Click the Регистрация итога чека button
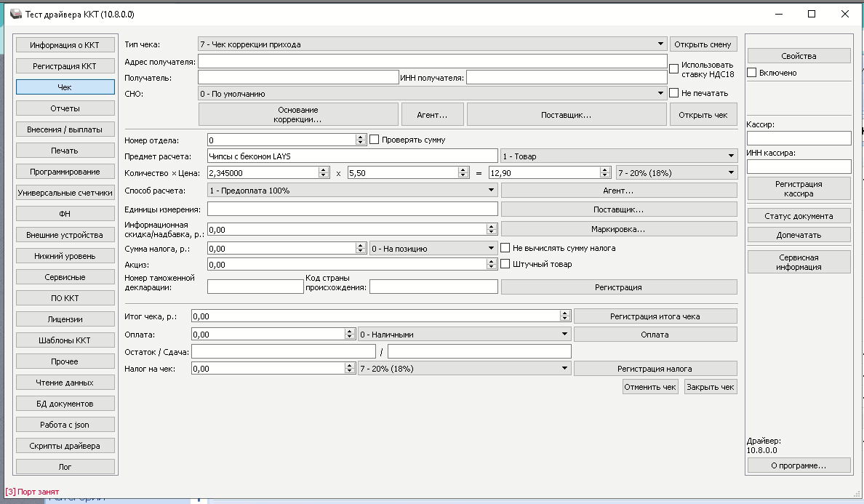 [655, 316]
